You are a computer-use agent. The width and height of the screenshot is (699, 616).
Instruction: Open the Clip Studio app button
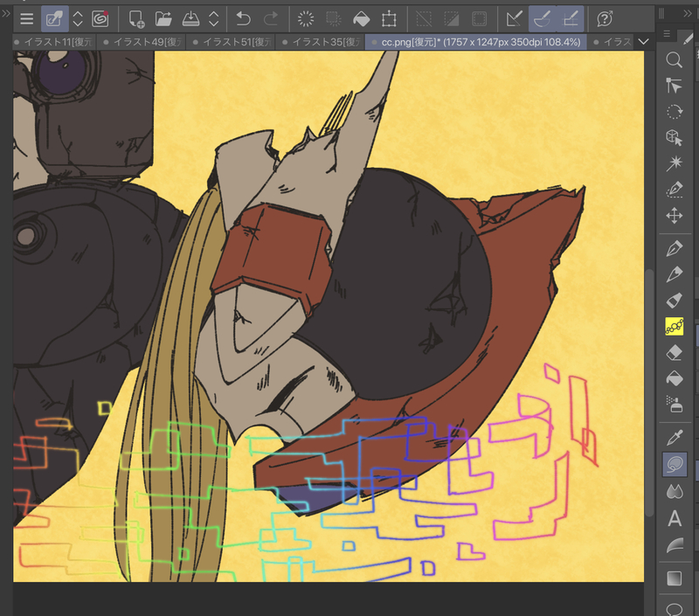coord(100,18)
